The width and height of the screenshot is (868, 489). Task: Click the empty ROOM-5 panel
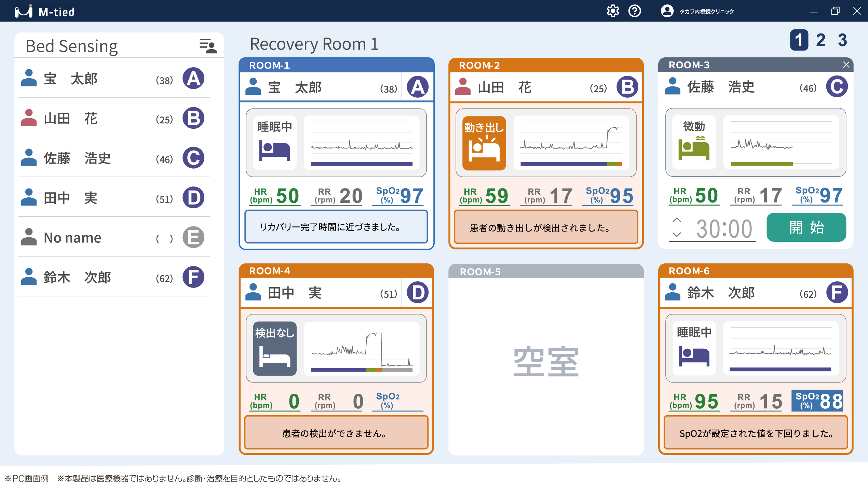(x=546, y=362)
